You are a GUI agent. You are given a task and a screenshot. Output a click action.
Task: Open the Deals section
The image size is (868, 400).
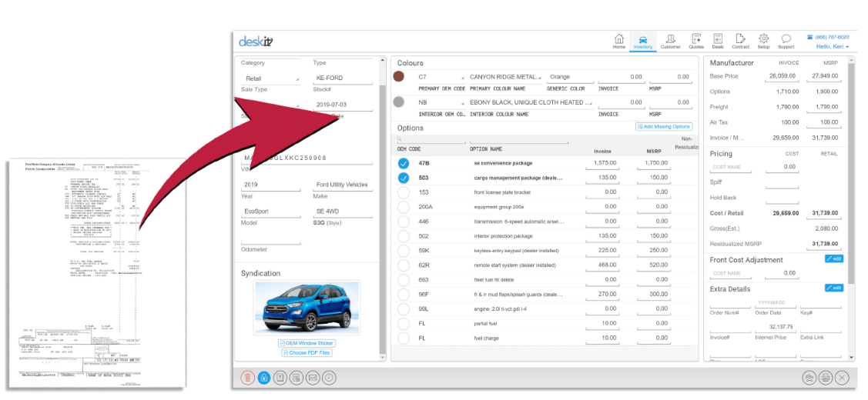pyautogui.click(x=718, y=42)
